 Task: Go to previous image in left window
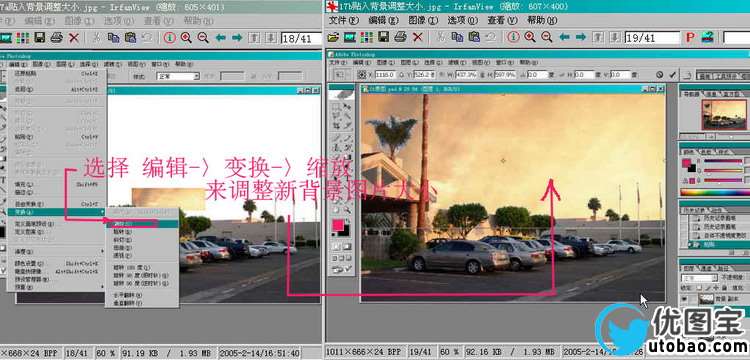[x=221, y=38]
